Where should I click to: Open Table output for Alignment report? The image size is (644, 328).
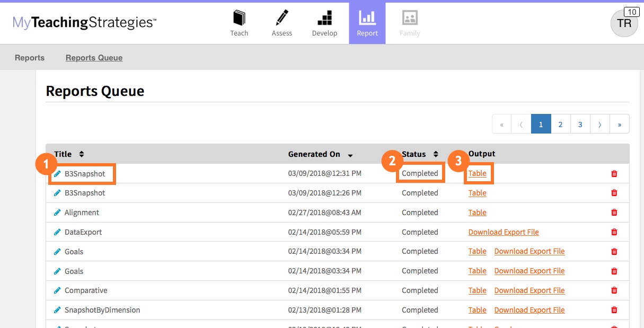(477, 212)
